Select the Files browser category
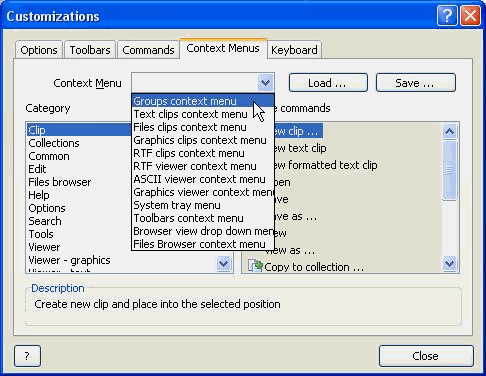 point(79,182)
